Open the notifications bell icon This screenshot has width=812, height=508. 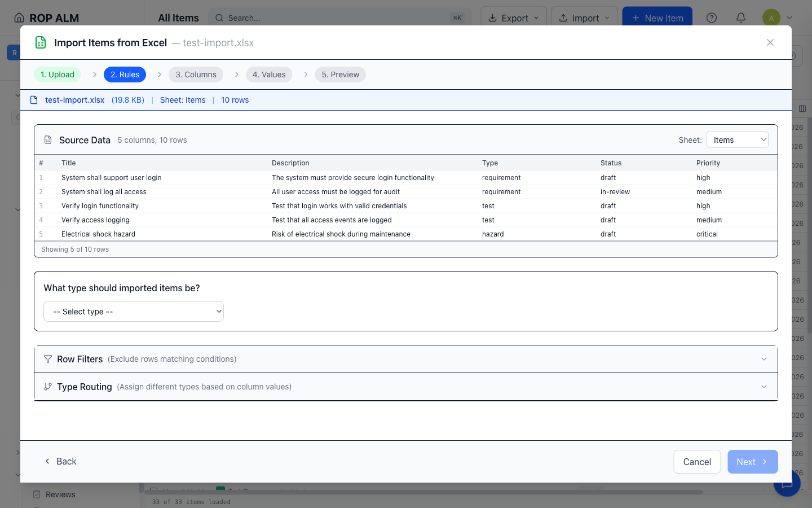[741, 17]
